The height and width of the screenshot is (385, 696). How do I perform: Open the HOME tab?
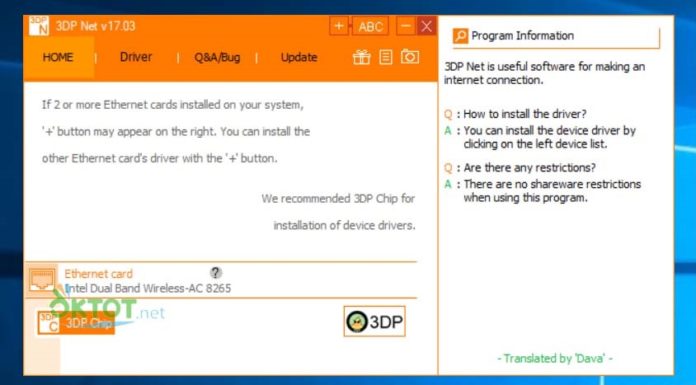click(x=58, y=57)
